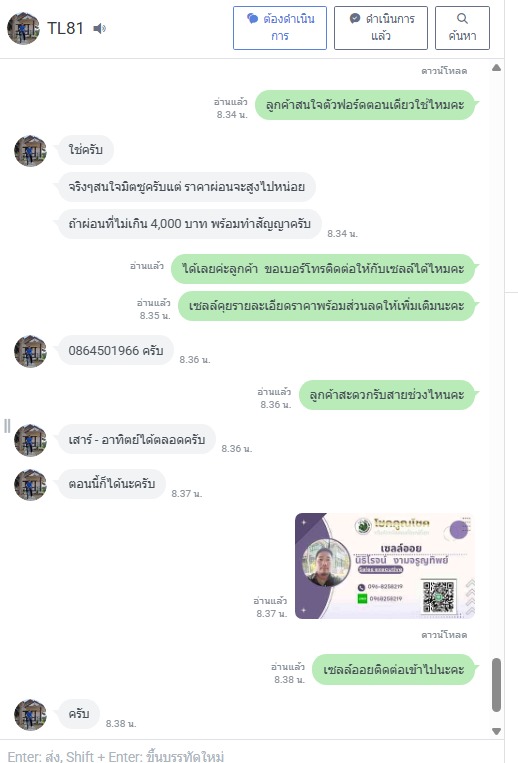The height and width of the screenshot is (763, 518).
Task: Select the ต้องดำเนินการ status tab
Action: [280, 28]
